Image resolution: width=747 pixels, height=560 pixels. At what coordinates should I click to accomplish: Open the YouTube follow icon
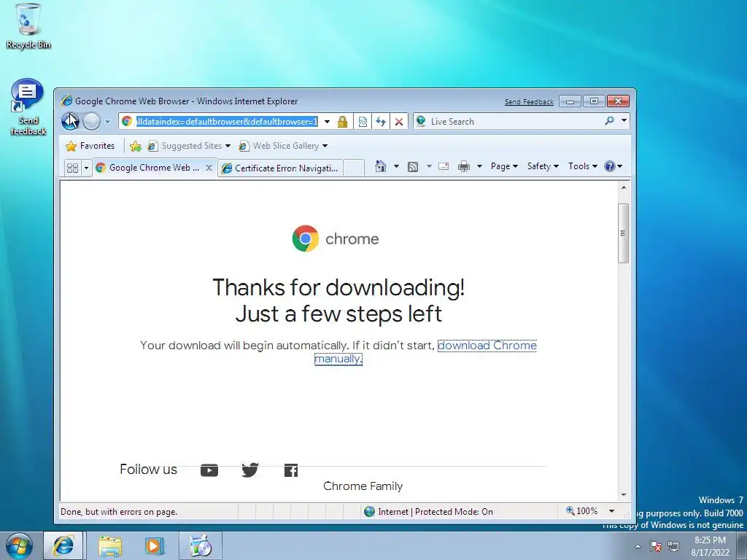[x=209, y=470]
